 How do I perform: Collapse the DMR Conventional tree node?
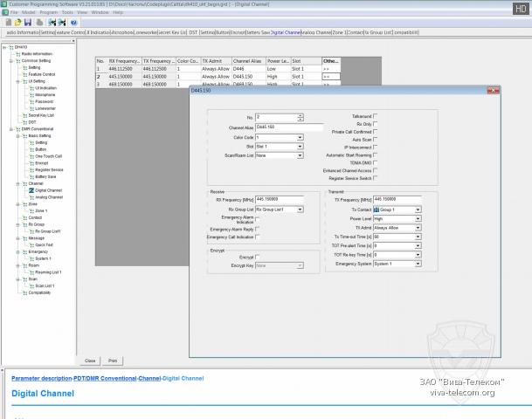point(11,129)
